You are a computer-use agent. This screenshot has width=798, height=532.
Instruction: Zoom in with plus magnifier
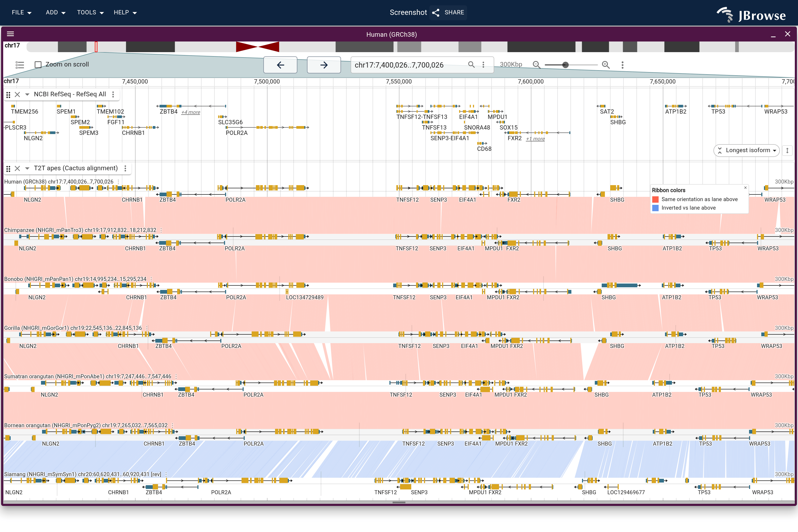click(606, 65)
